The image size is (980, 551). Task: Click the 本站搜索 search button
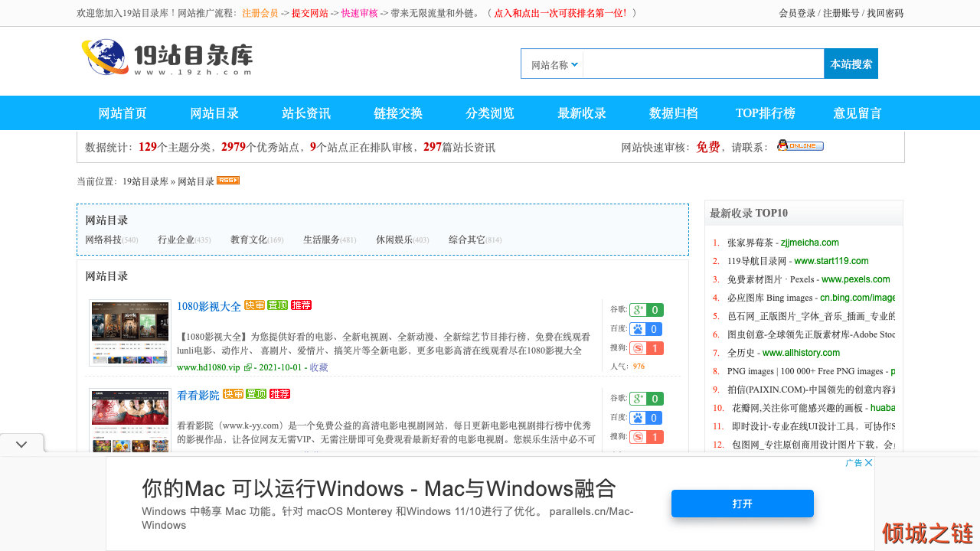coord(851,64)
